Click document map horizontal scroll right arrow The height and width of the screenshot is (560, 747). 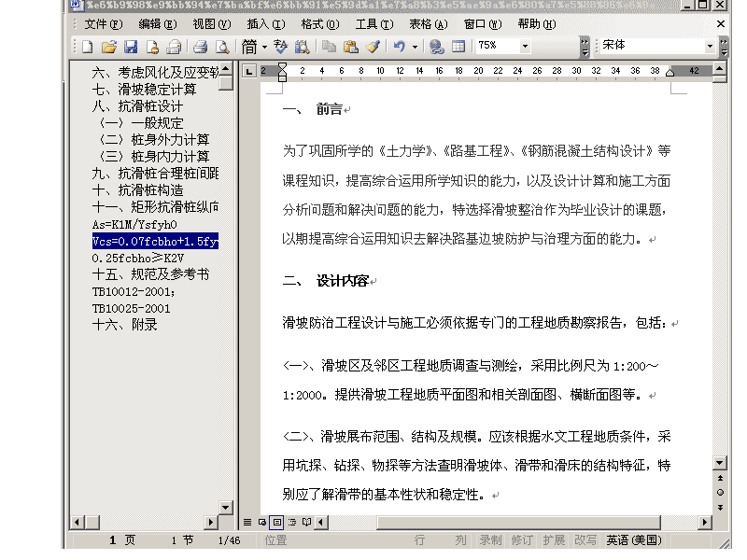(210, 522)
